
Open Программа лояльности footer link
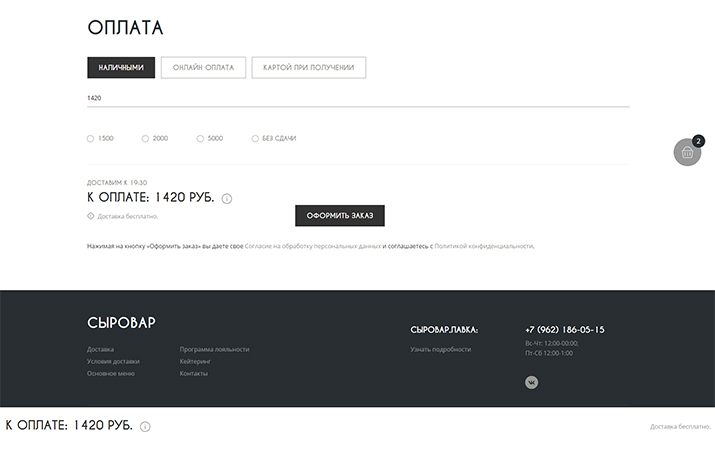214,349
